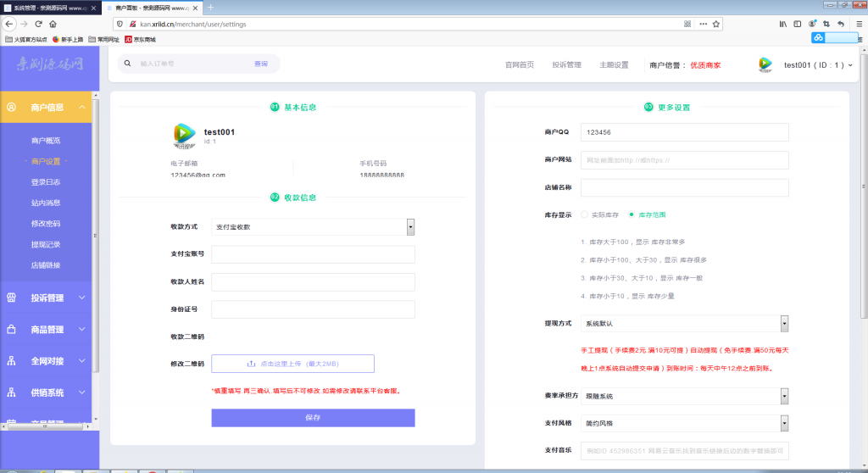Select the 实际库存 radio option
This screenshot has height=473, width=868.
pos(584,214)
